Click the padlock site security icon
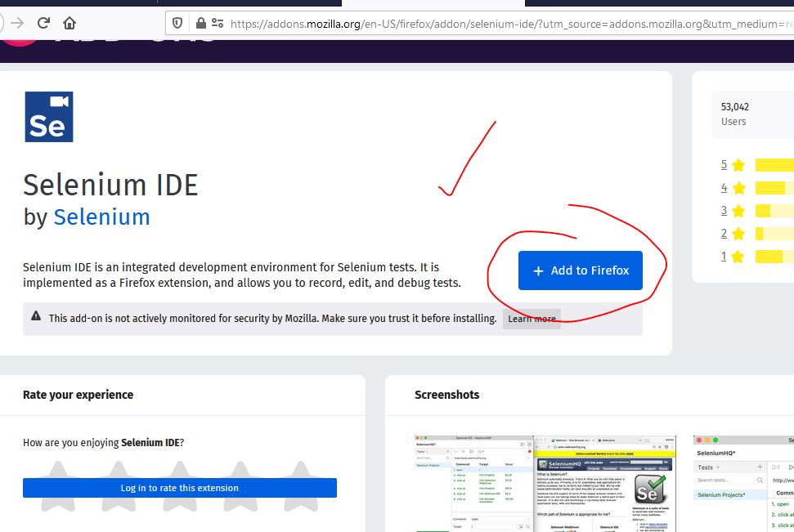The width and height of the screenshot is (794, 532). (x=200, y=23)
